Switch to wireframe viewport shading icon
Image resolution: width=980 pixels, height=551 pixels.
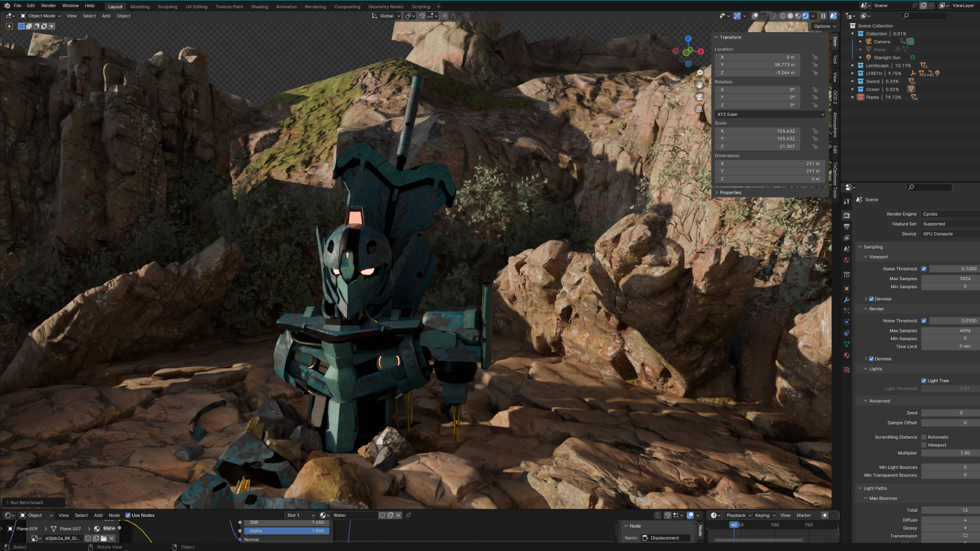782,16
